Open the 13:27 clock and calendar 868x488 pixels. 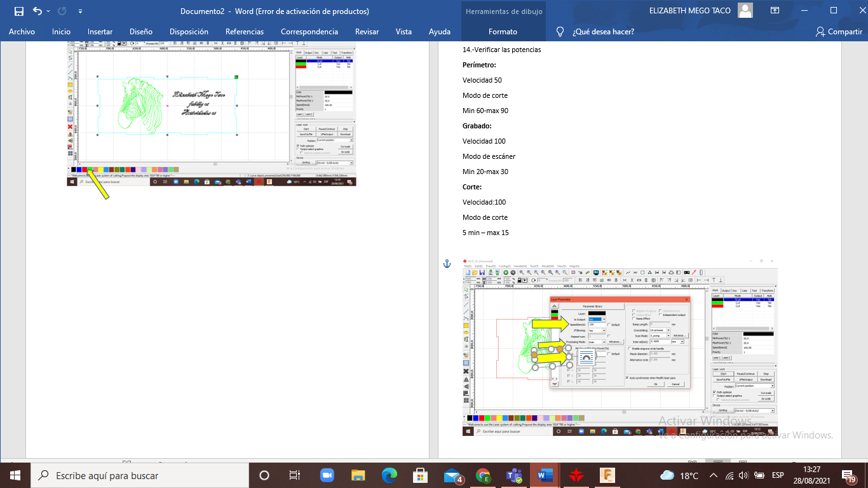811,475
